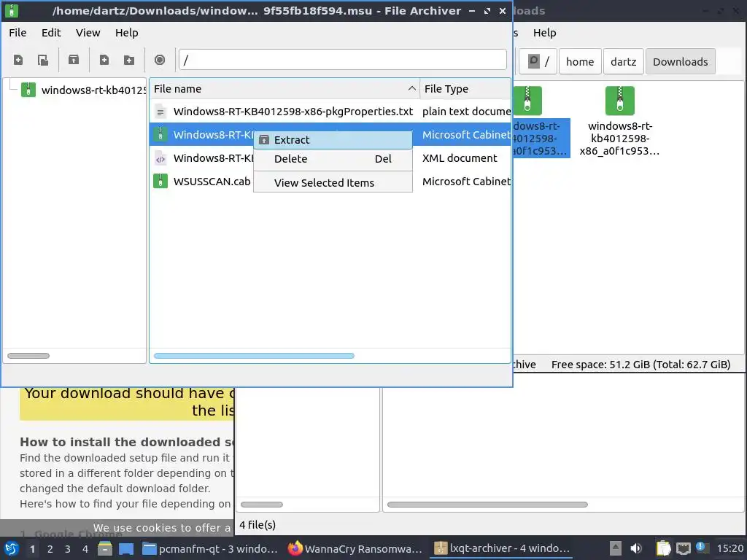Screen dimensions: 747x560
Task: Switch to virtual desktop 1
Action: pos(32,549)
